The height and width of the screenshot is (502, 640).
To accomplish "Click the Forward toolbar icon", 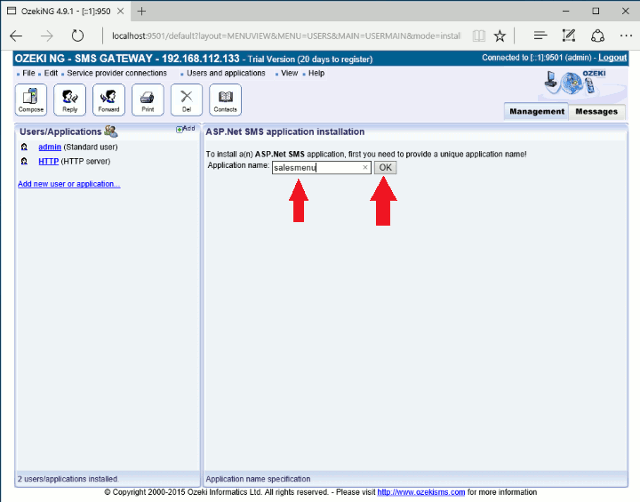I will pos(108,99).
